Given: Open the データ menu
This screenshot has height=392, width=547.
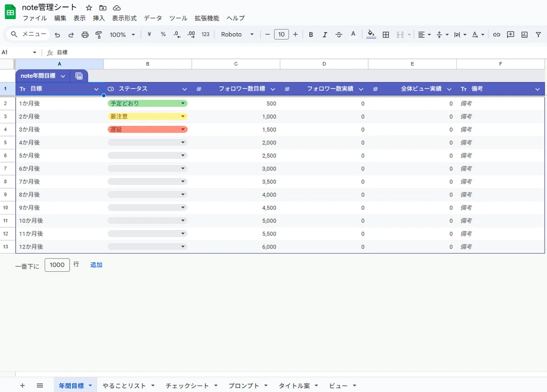Looking at the screenshot, I should pyautogui.click(x=153, y=18).
